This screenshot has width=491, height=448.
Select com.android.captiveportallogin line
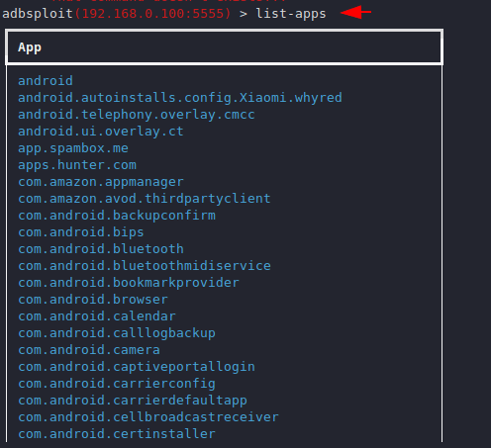(137, 367)
